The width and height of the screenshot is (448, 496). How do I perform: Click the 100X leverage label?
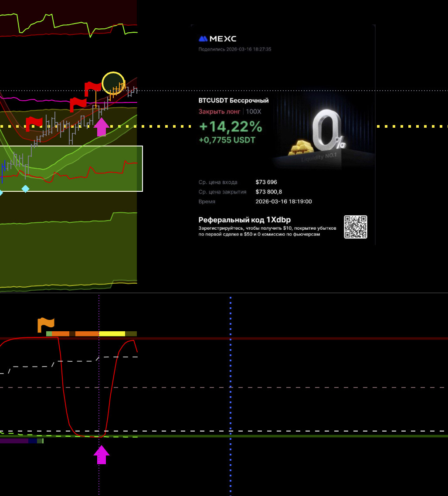click(254, 112)
